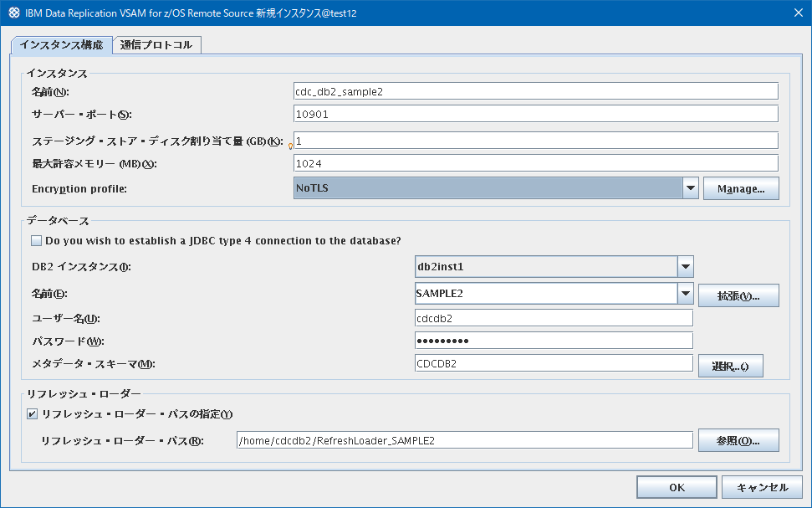
Task: Click the IBM Data Replication title bar icon
Action: (14, 13)
